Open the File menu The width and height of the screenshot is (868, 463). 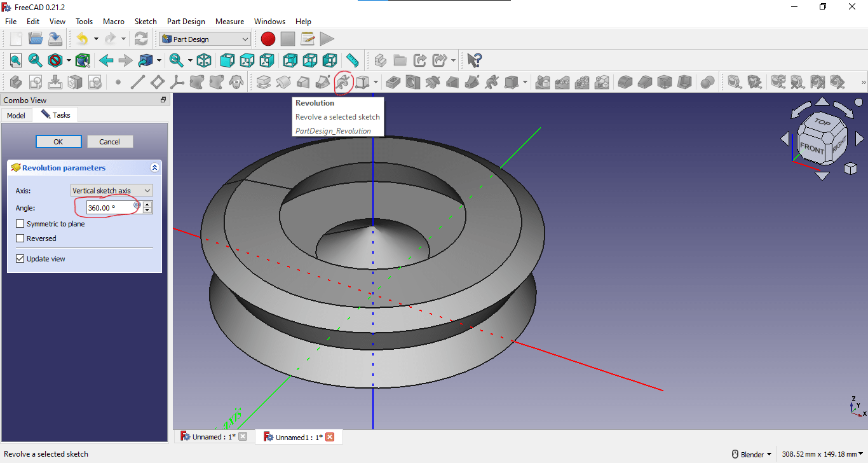pos(11,21)
